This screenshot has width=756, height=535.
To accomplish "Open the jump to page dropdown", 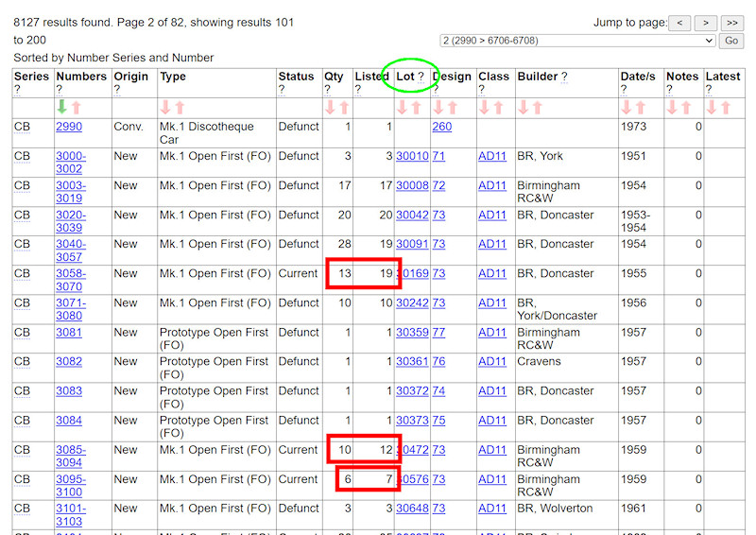I will coord(577,41).
